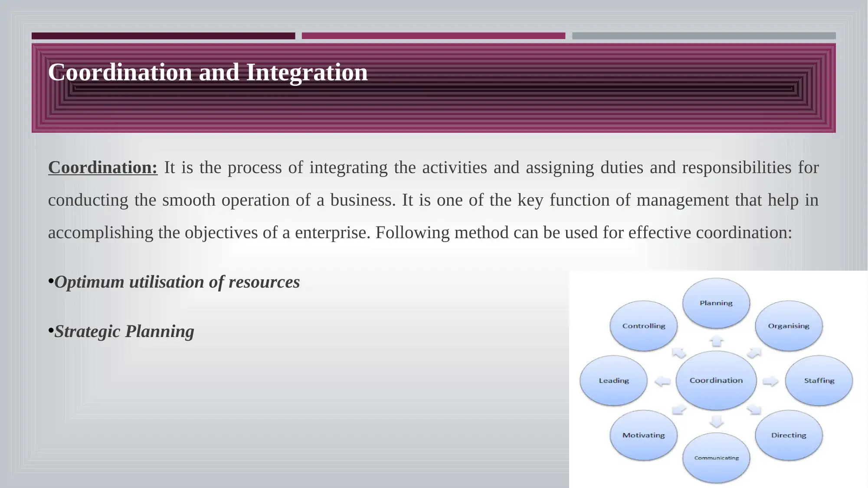The image size is (868, 488).
Task: Click the Planning node in coordination diagram
Action: click(715, 302)
